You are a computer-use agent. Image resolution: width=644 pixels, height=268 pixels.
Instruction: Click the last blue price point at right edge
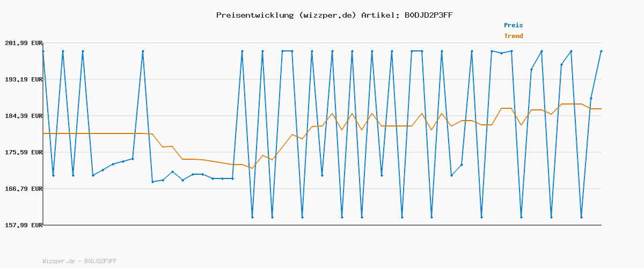pos(601,51)
